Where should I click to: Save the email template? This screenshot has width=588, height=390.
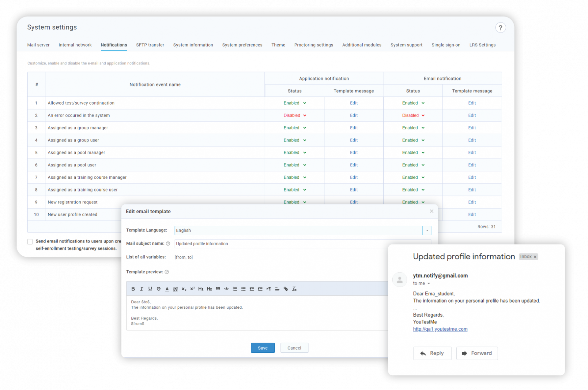point(263,348)
